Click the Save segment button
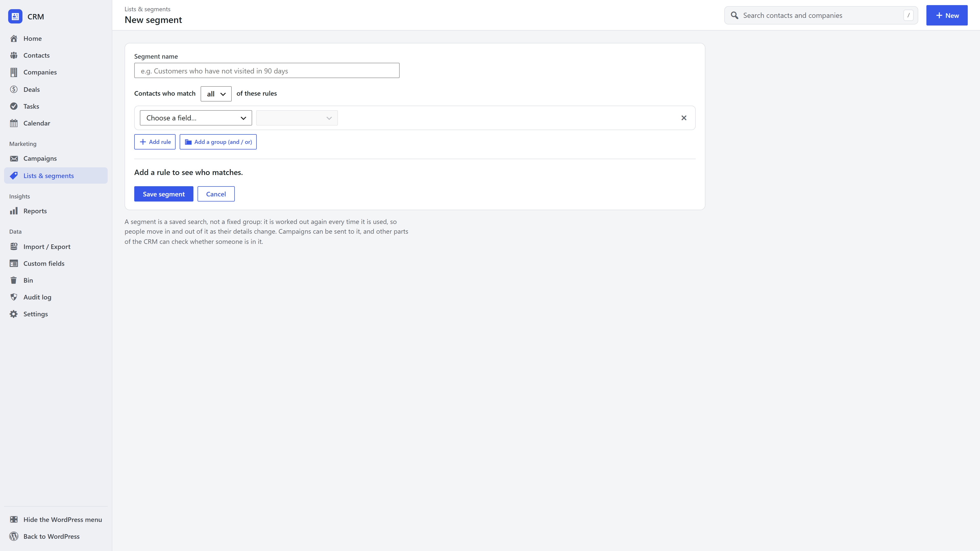Image resolution: width=980 pixels, height=551 pixels. click(164, 194)
